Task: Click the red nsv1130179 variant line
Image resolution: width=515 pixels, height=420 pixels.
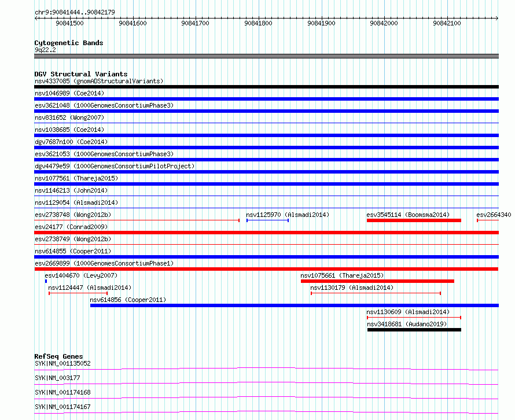Action: 376,293
